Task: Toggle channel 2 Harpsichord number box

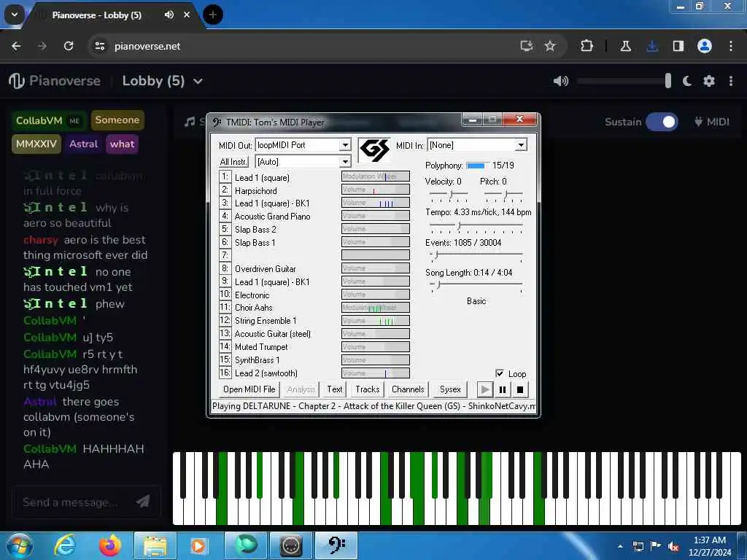Action: [x=225, y=190]
